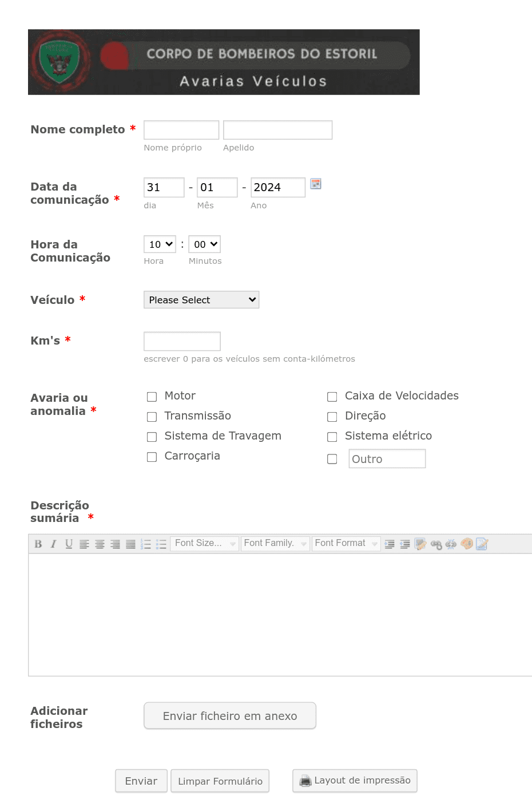The image size is (532, 811).
Task: Center align the description text
Action: 100,544
